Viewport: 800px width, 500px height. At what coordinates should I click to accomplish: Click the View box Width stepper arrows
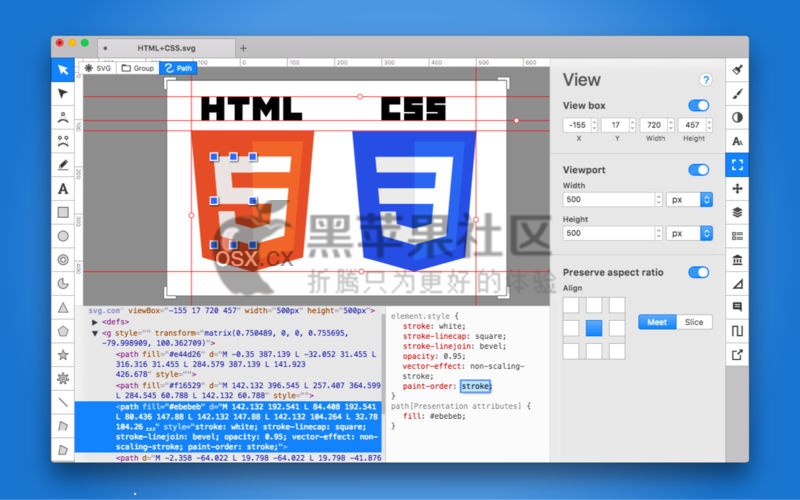pos(671,125)
